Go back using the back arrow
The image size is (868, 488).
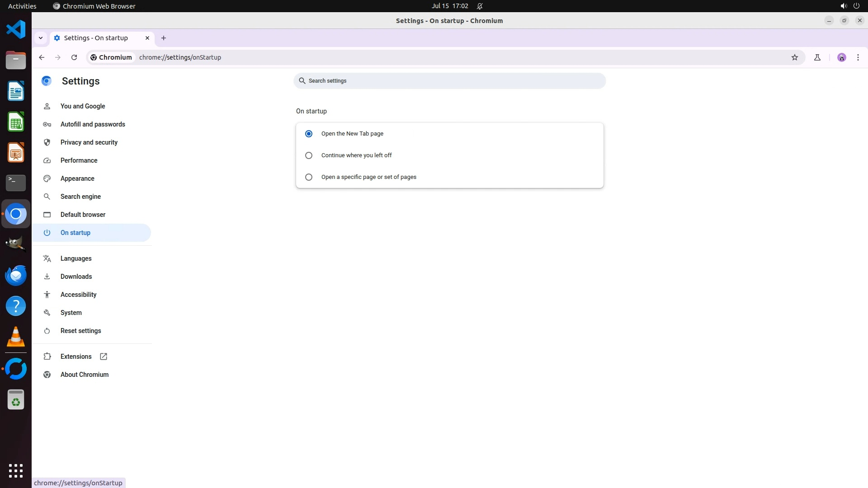pyautogui.click(x=42, y=57)
